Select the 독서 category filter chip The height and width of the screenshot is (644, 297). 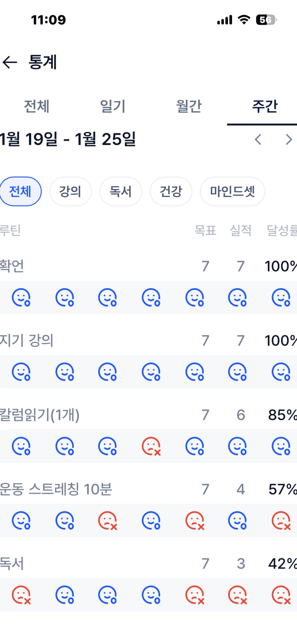pos(120,191)
